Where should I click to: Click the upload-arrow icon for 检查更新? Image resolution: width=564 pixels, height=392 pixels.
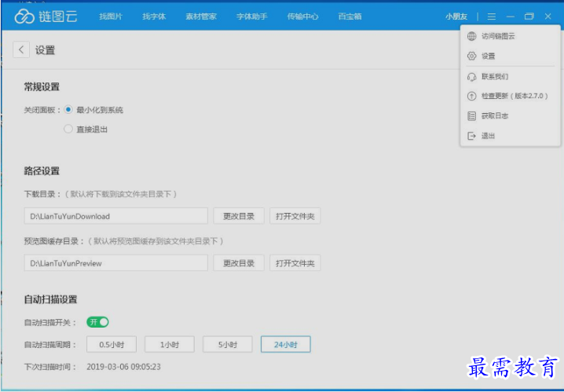click(471, 96)
